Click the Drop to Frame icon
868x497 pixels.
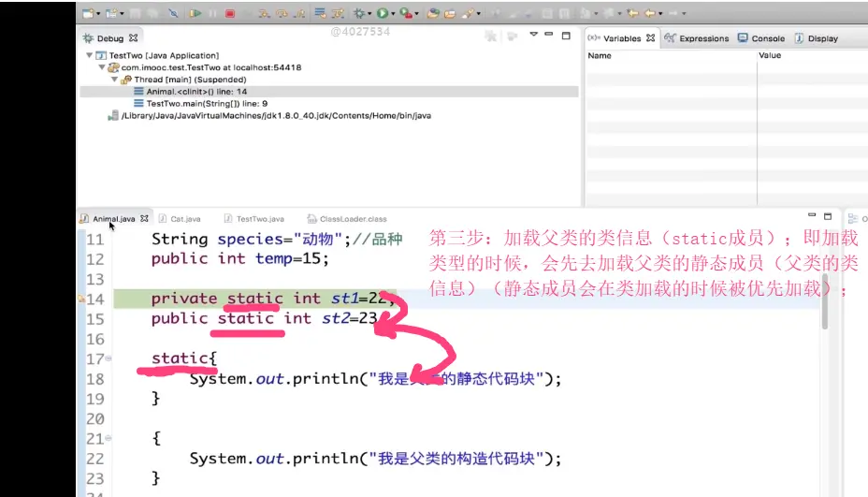pyautogui.click(x=320, y=13)
